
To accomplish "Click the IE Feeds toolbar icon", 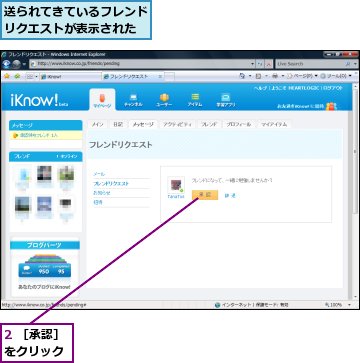I will tap(258, 76).
